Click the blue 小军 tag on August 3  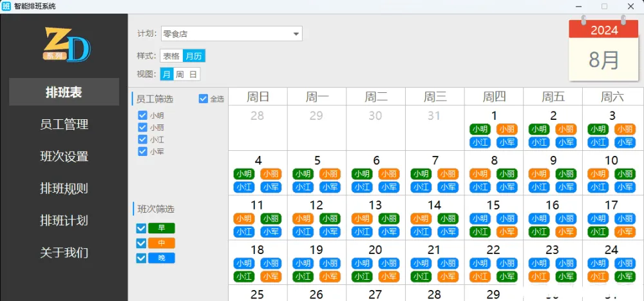pos(624,142)
